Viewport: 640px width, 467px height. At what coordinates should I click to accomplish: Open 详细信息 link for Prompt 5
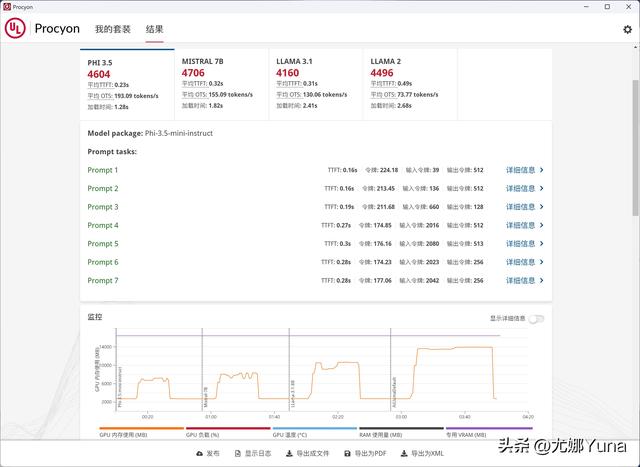click(520, 243)
